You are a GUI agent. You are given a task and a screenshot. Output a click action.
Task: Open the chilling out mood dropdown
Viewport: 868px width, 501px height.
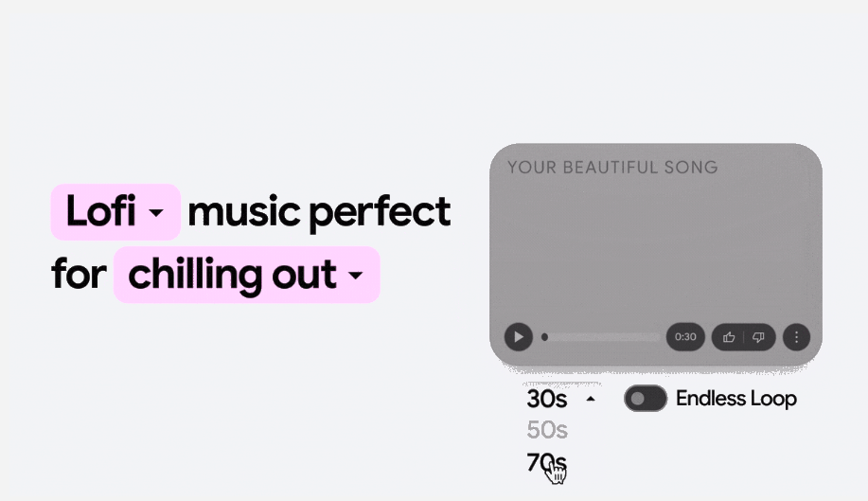247,275
